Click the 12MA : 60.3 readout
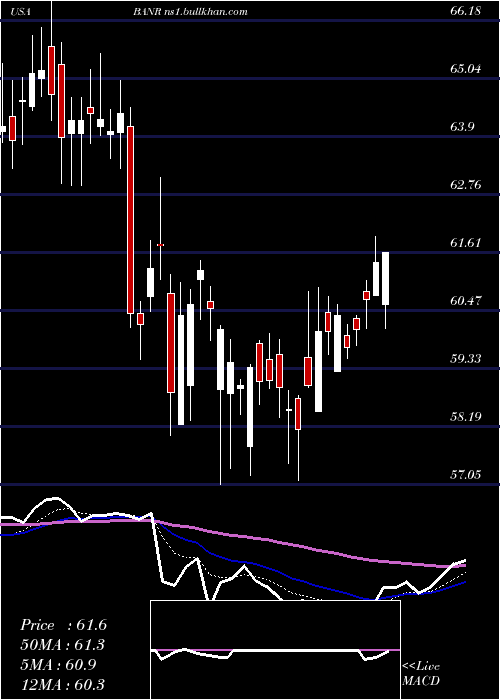The height and width of the screenshot is (700, 500). (x=63, y=684)
